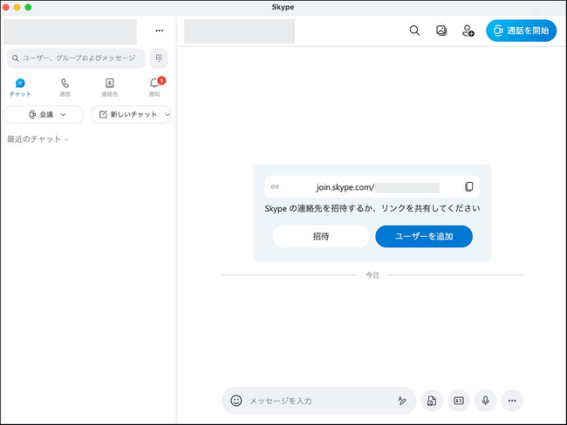This screenshot has height=425, width=567.
Task: Open the More options ellipsis beside profile
Action: (159, 31)
